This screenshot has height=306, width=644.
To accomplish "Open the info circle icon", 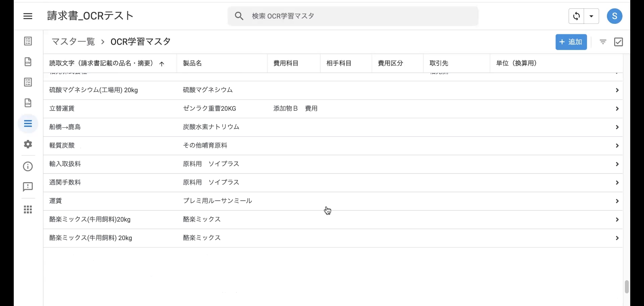I will [x=28, y=166].
